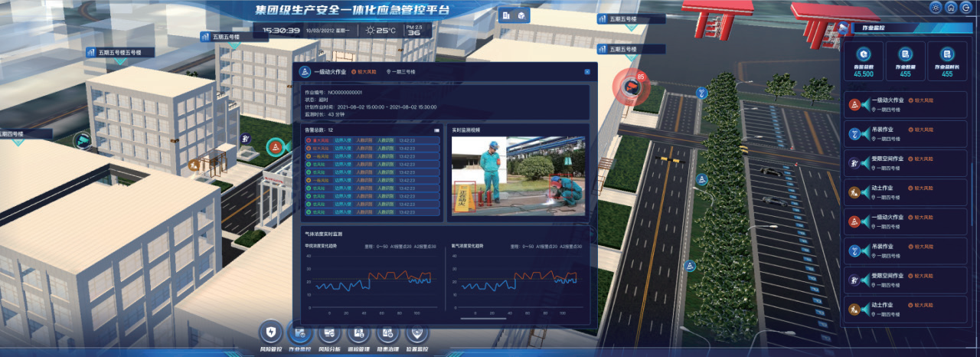Open 风险管控 shield icon in bottom nav
The height and width of the screenshot is (357, 980).
point(270,333)
